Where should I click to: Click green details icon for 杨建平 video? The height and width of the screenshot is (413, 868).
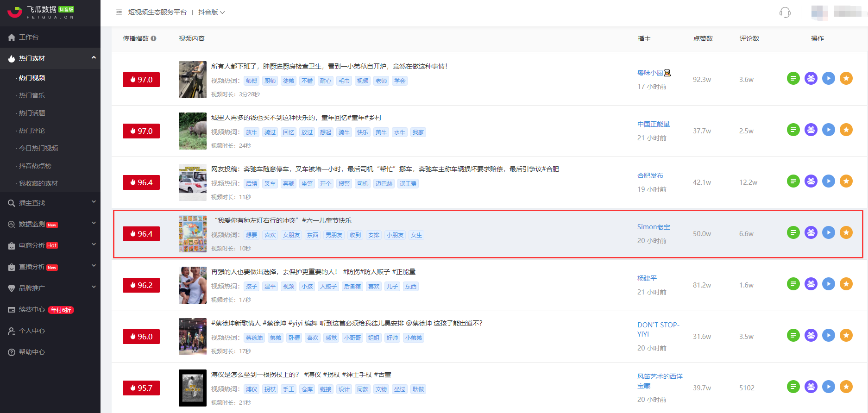click(x=793, y=284)
